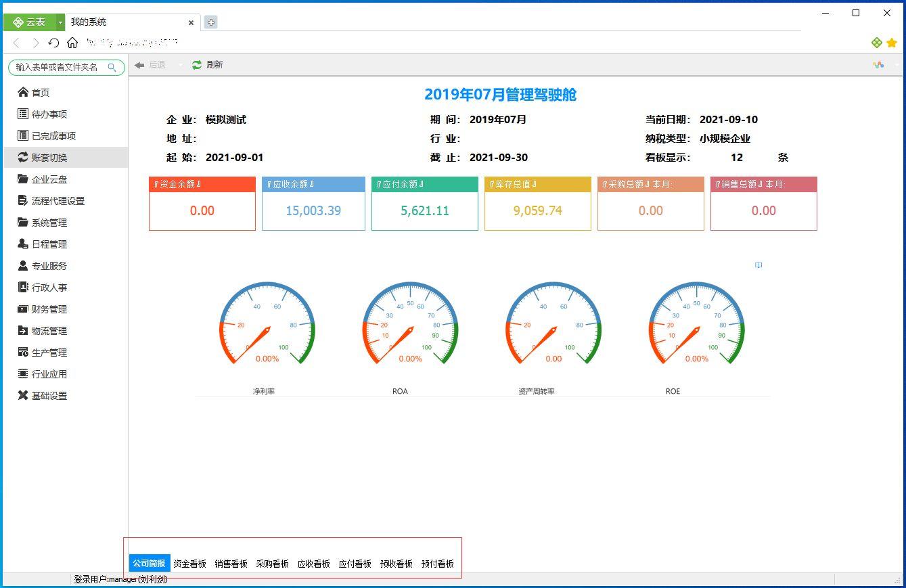Click the 云表 logo button
The height and width of the screenshot is (588, 906).
coord(29,22)
